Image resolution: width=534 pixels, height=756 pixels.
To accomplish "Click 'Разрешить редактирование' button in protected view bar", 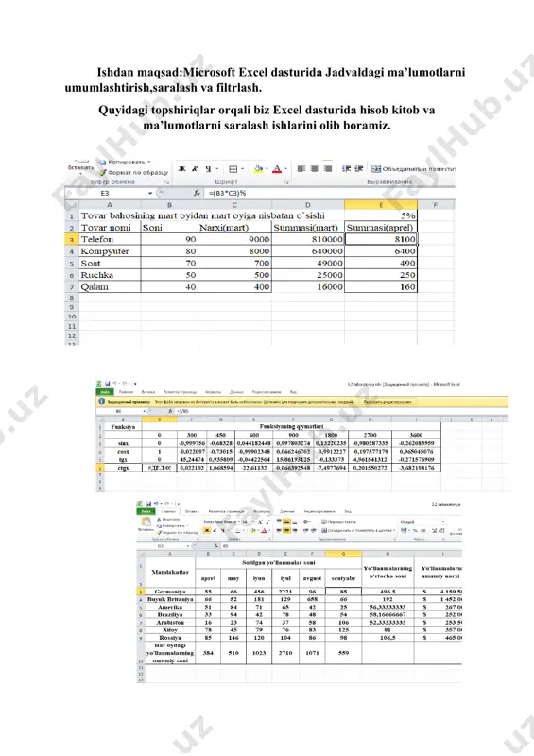I will (x=388, y=401).
